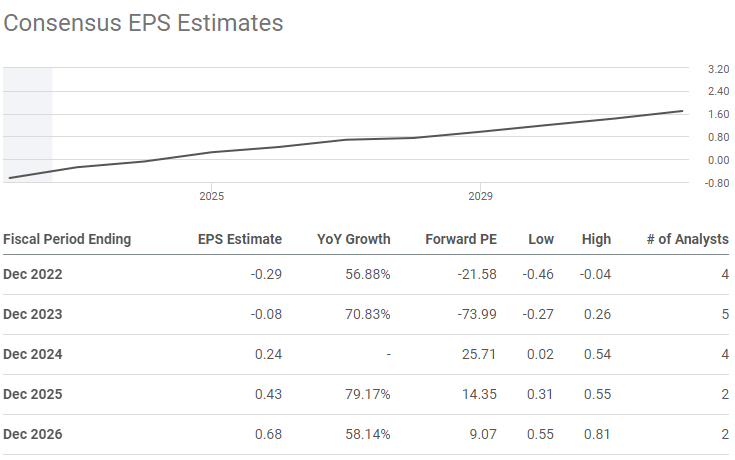Click the 3.20 y-axis label

[717, 70]
